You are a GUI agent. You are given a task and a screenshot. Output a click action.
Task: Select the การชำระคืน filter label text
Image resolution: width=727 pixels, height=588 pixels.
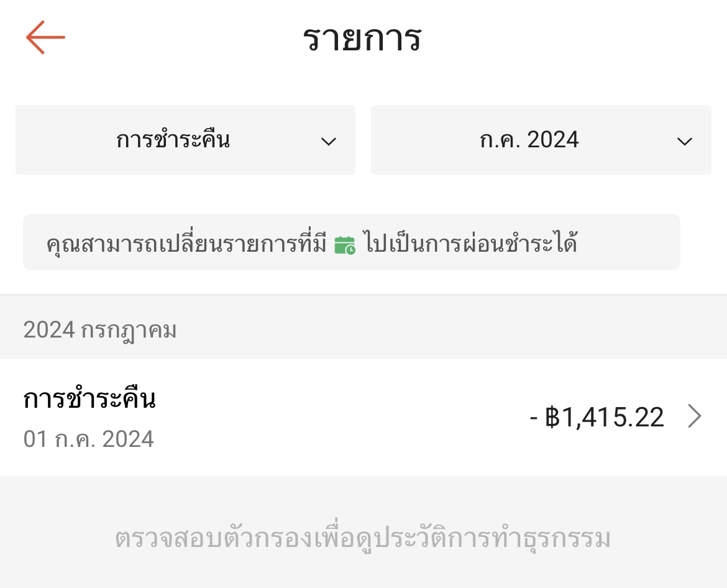pos(173,139)
